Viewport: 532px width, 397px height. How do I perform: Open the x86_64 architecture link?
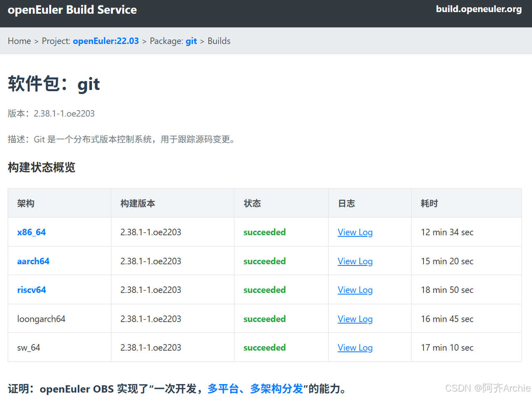point(32,232)
